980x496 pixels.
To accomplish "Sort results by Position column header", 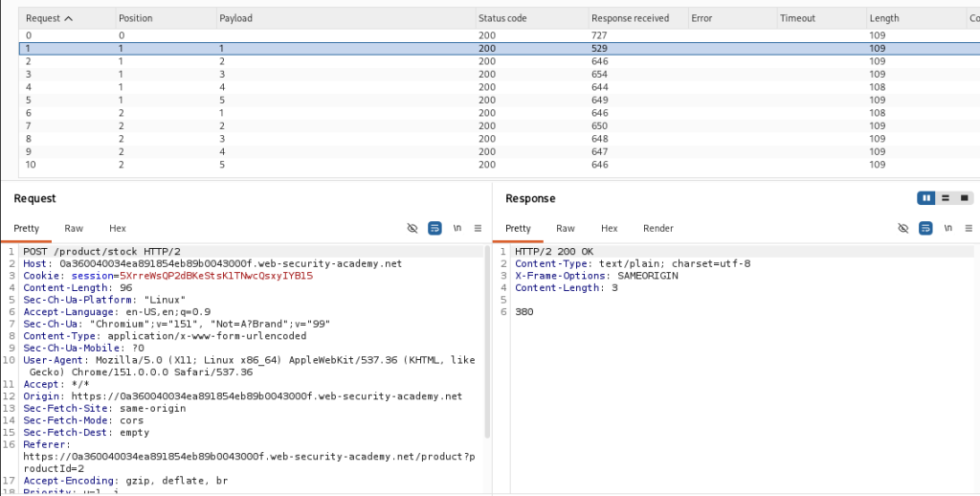I will [x=167, y=18].
